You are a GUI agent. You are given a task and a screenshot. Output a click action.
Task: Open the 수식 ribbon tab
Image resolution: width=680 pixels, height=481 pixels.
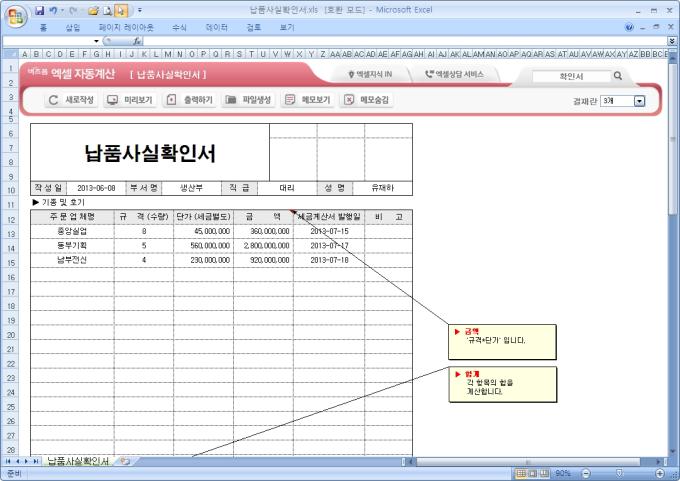pos(179,27)
